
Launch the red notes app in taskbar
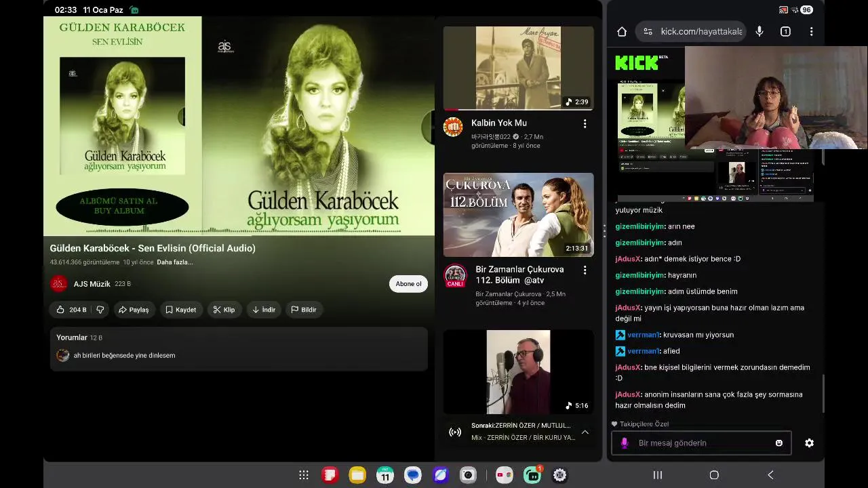click(x=330, y=475)
